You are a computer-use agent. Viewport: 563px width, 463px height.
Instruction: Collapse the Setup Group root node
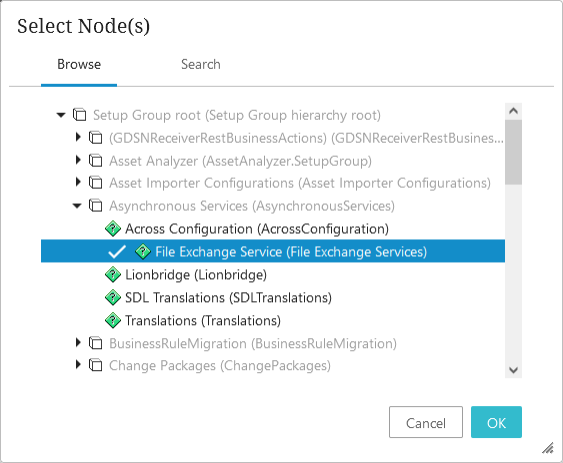tap(61, 115)
